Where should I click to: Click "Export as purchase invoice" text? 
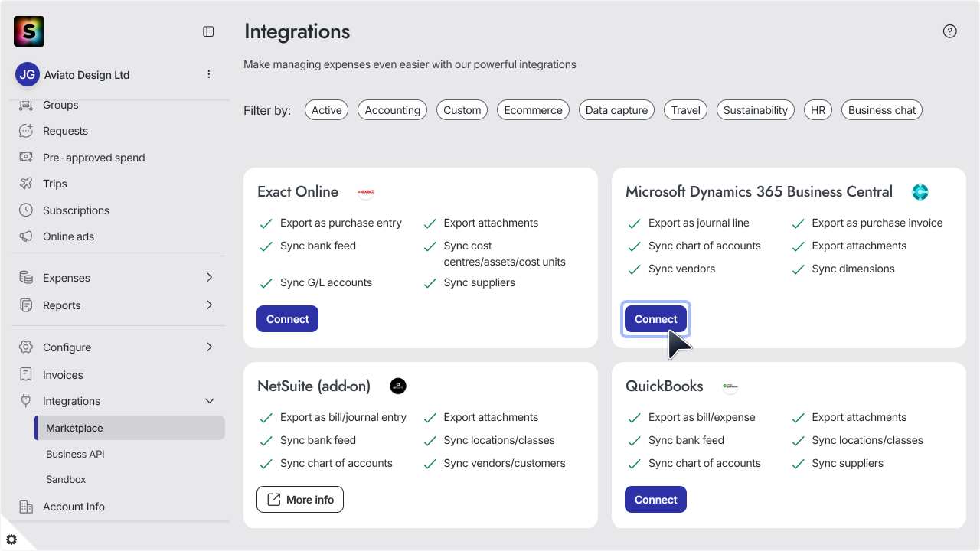[x=877, y=223]
